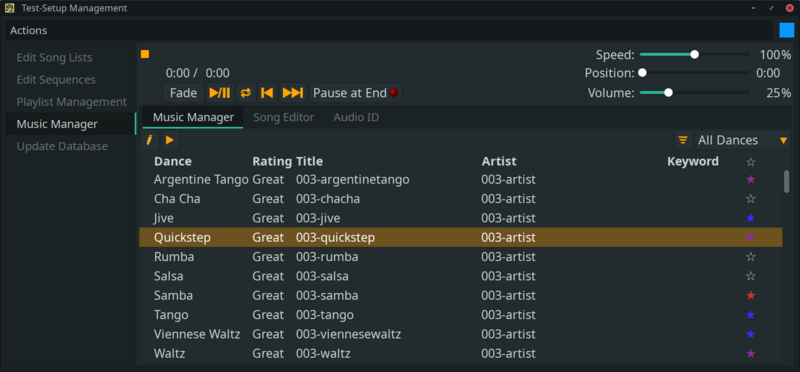Select the 003-jive song title
Image resolution: width=800 pixels, height=372 pixels.
pos(318,218)
